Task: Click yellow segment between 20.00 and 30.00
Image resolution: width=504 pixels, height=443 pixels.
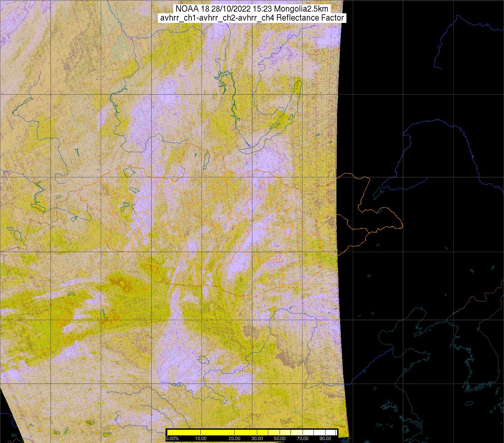Action: pyautogui.click(x=246, y=432)
